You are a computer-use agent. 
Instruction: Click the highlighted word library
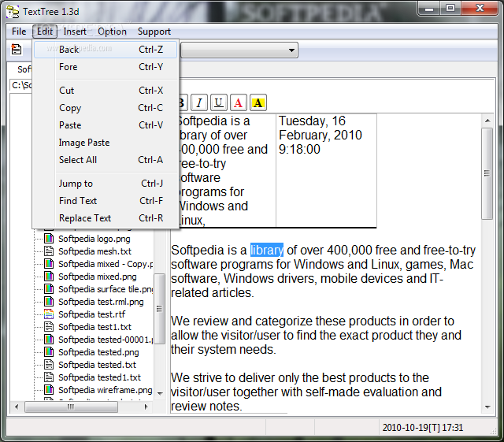267,250
